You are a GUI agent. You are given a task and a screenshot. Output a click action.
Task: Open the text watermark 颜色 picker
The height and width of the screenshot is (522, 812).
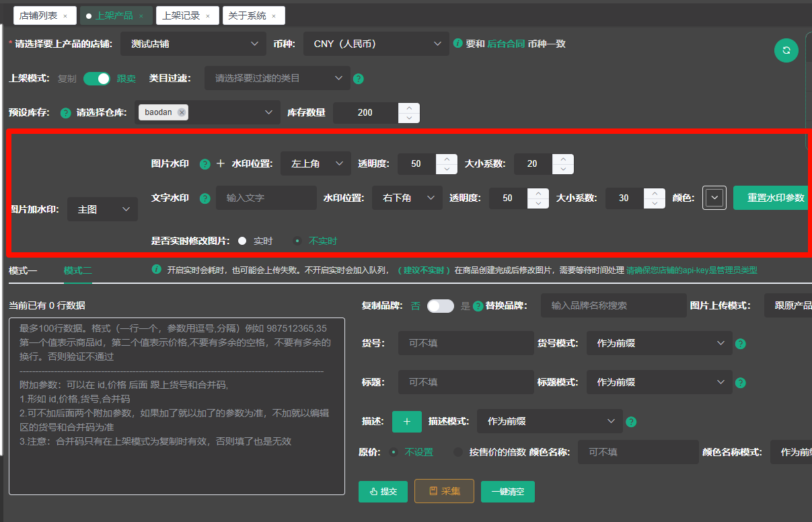pos(714,198)
